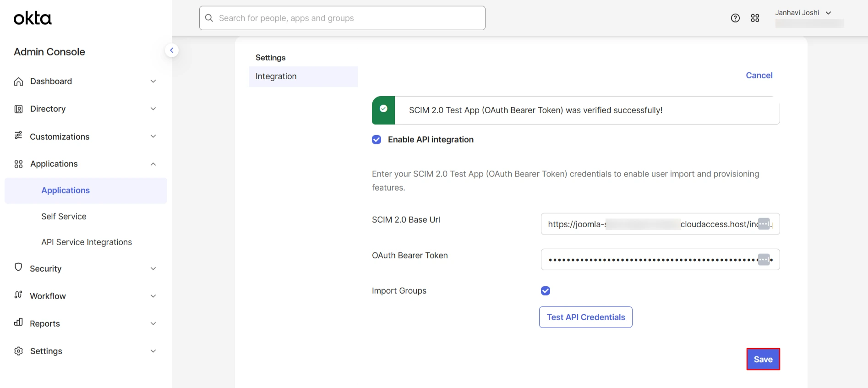Click the 'OAuth Bearer Token' label

point(410,256)
